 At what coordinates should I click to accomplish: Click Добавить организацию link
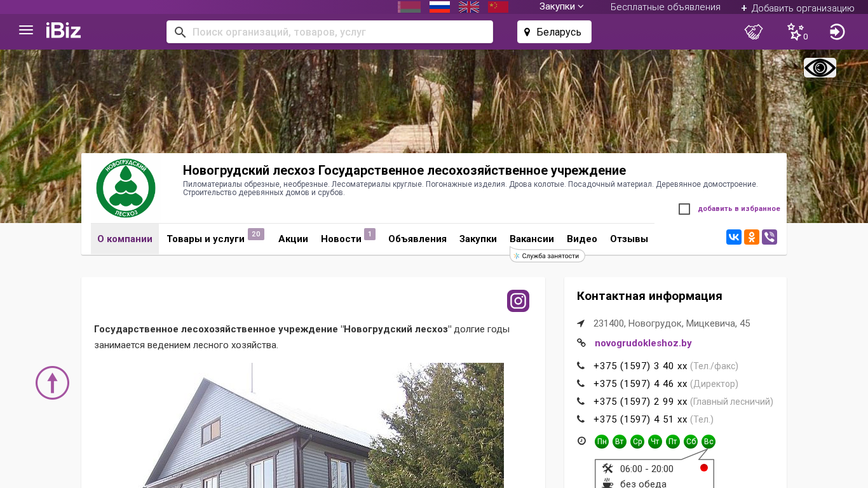click(797, 8)
